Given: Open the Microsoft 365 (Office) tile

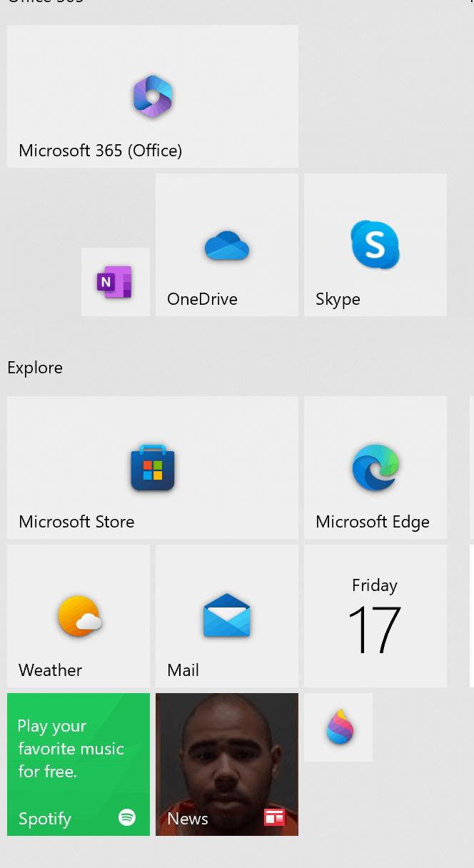Looking at the screenshot, I should (x=153, y=96).
